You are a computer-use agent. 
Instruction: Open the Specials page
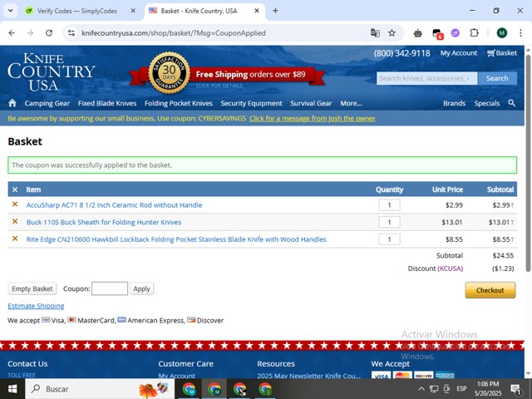click(487, 103)
